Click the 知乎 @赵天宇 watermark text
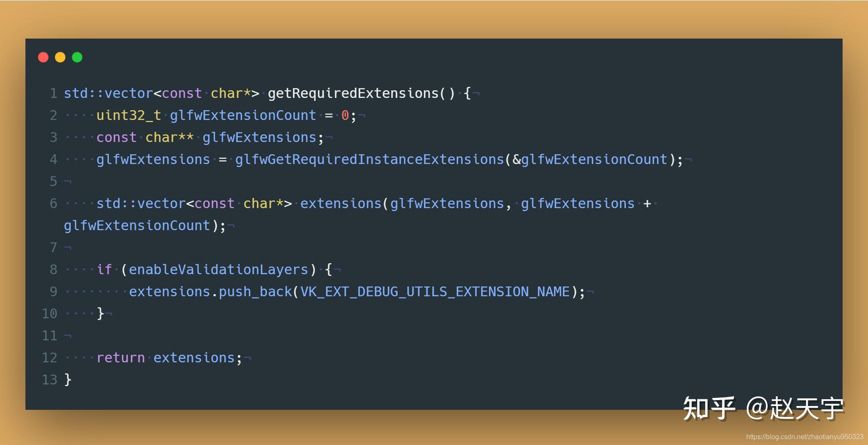The image size is (868, 445). [x=763, y=409]
